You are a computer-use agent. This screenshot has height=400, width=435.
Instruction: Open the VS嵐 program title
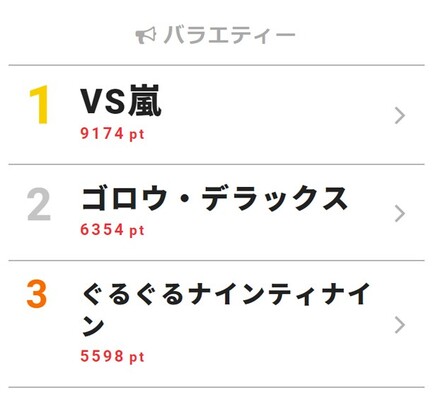pyautogui.click(x=121, y=101)
